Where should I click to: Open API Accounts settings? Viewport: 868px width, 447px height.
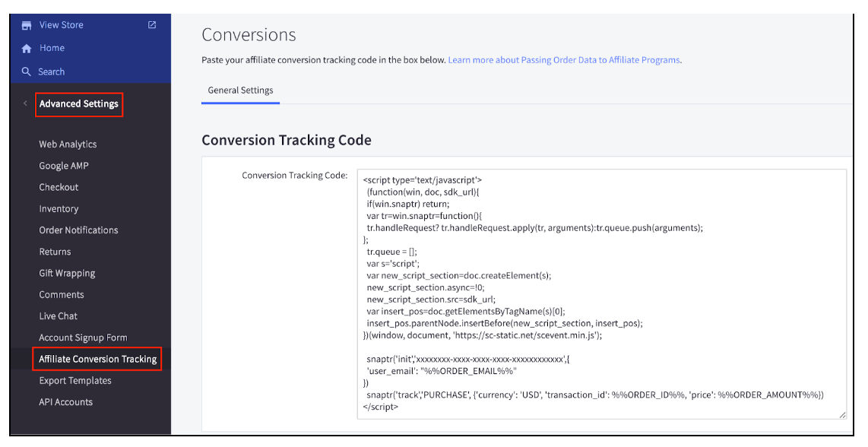[65, 402]
